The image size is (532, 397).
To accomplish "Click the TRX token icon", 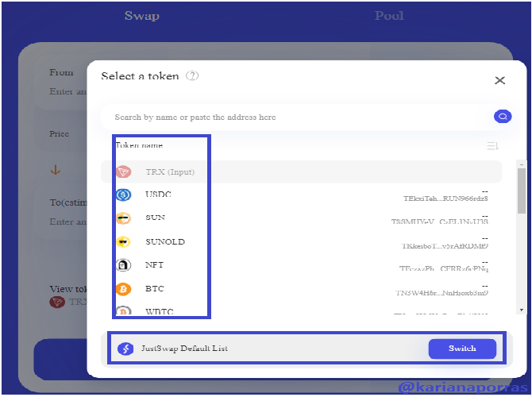I will pyautogui.click(x=124, y=172).
